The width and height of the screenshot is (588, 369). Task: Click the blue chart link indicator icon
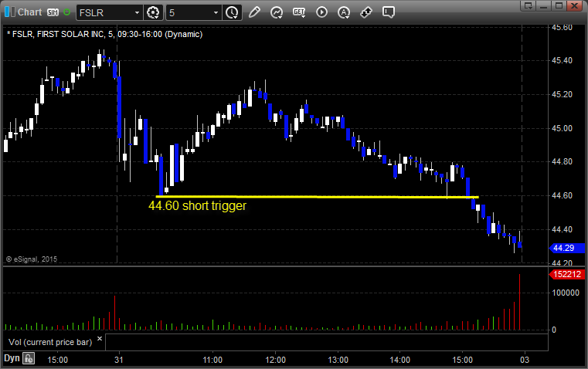point(9,12)
